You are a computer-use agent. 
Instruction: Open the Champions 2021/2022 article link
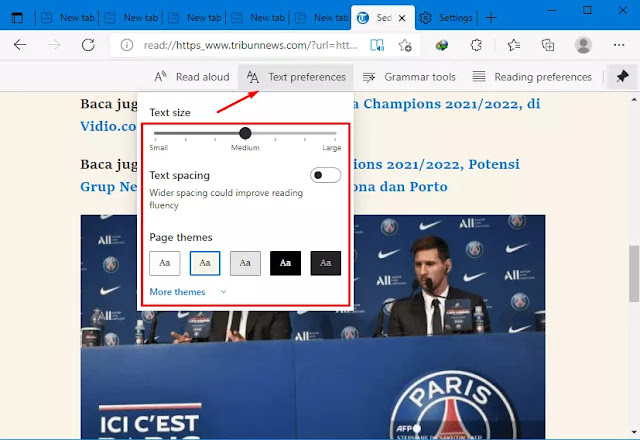(447, 104)
